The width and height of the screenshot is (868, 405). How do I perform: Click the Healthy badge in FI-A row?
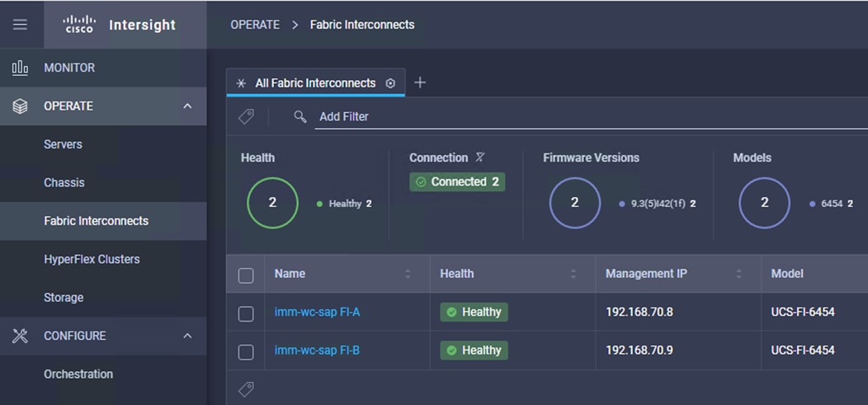474,312
